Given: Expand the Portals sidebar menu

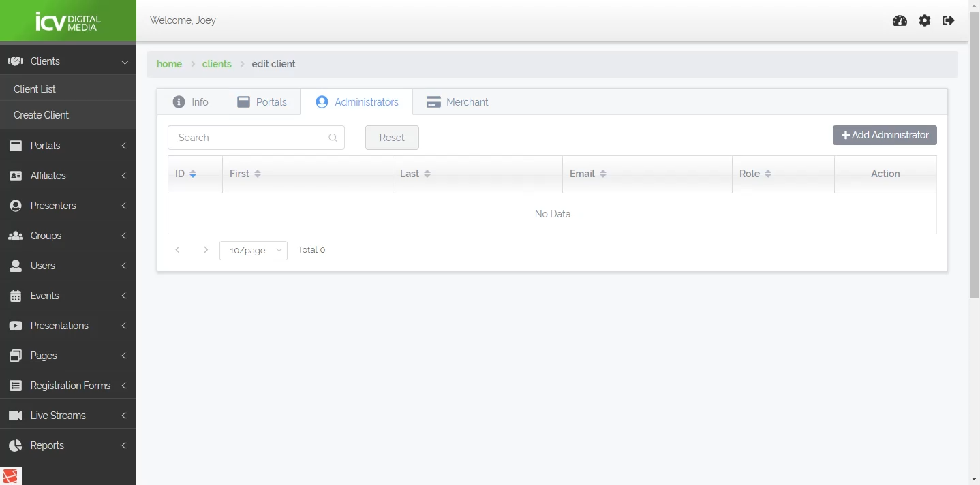Looking at the screenshot, I should [68, 146].
